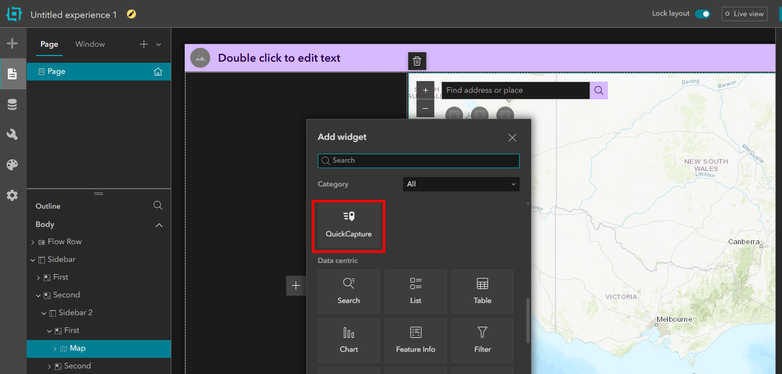Open the Page panel in left sidebar
Screen dimensions: 782x374
(12, 74)
